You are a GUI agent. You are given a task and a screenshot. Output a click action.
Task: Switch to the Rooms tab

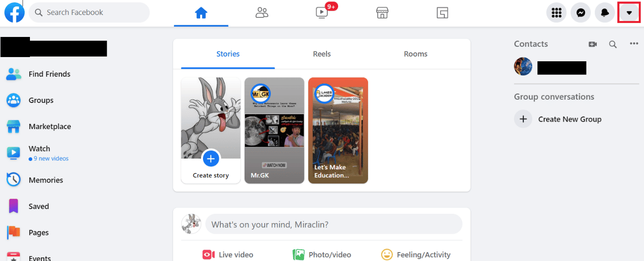(x=415, y=54)
